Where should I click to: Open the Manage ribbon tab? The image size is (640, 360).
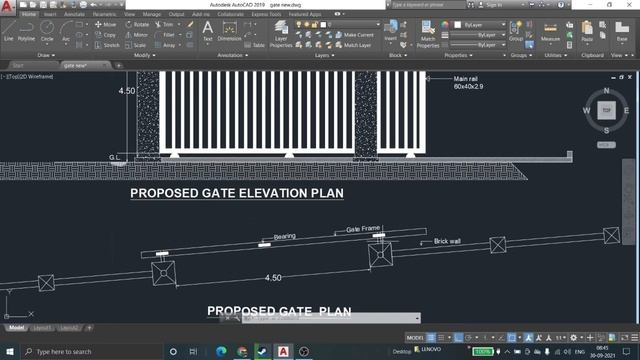[151, 14]
